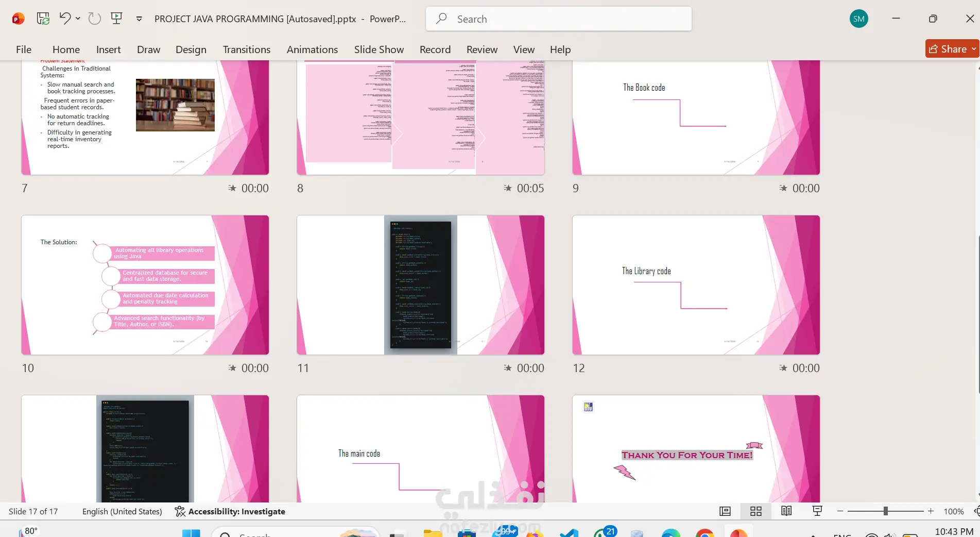980x537 pixels.
Task: Go to the Draw tab
Action: tap(148, 49)
